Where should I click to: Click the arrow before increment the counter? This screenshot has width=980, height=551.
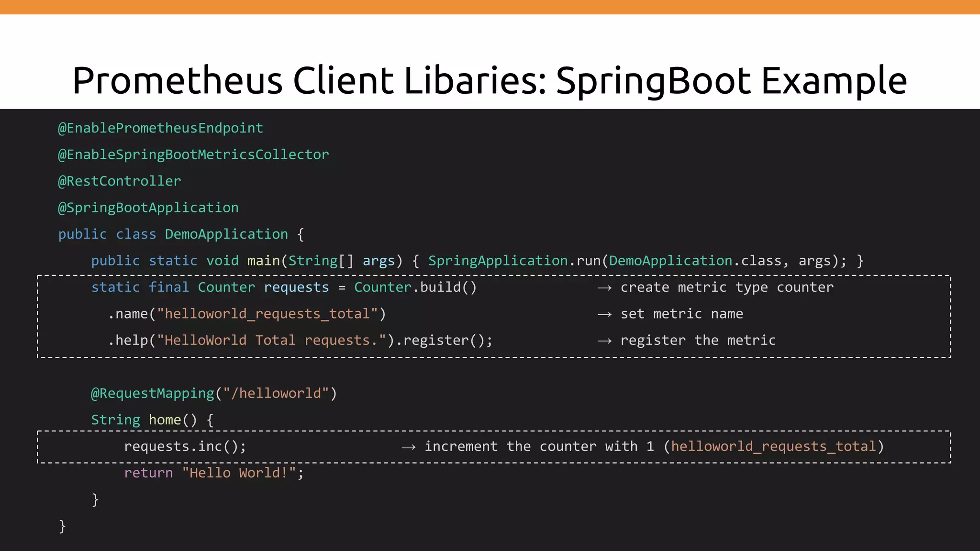pos(408,447)
